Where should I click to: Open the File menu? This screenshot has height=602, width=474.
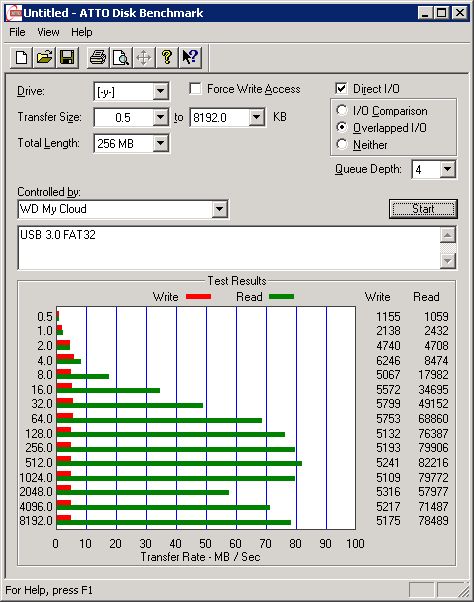tap(17, 32)
